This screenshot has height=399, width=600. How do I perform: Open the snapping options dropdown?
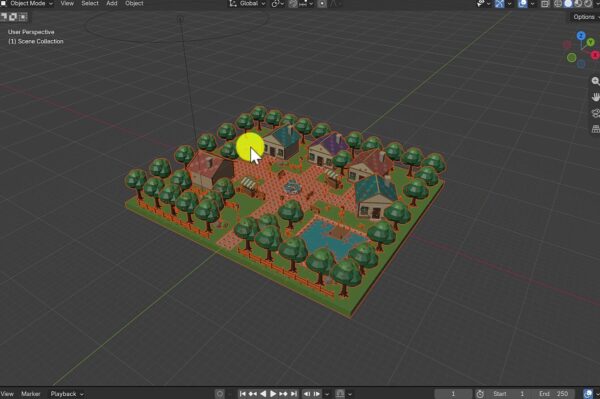click(306, 4)
